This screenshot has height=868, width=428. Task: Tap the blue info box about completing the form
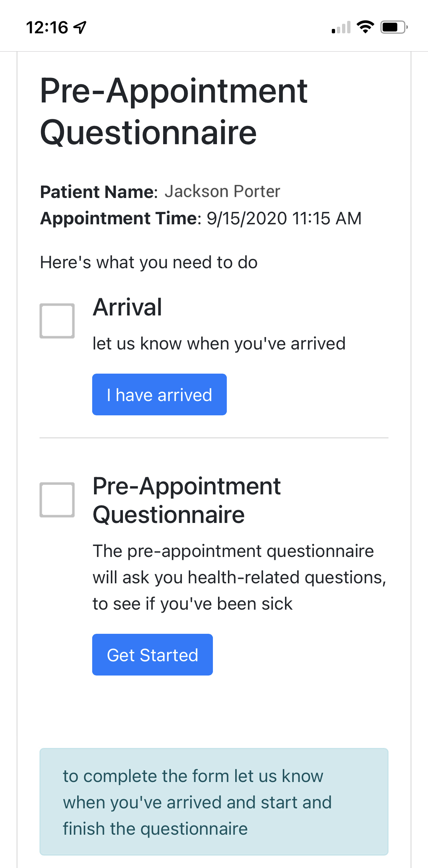click(x=214, y=802)
